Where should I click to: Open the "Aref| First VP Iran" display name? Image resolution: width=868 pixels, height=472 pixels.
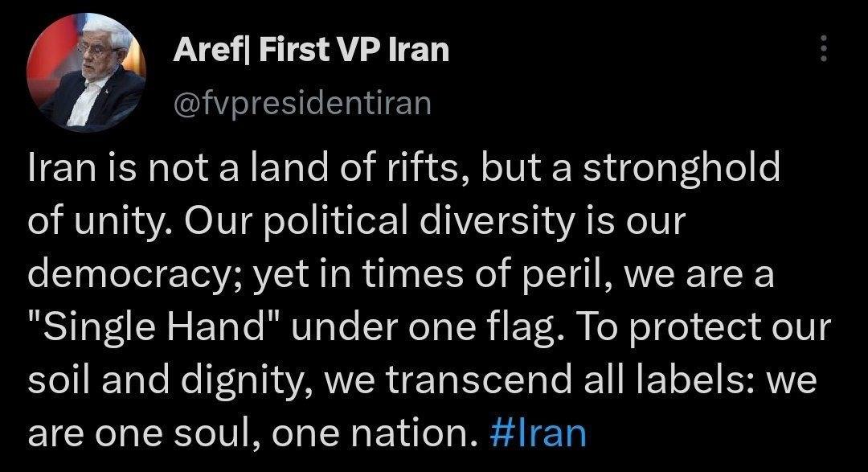coord(311,51)
